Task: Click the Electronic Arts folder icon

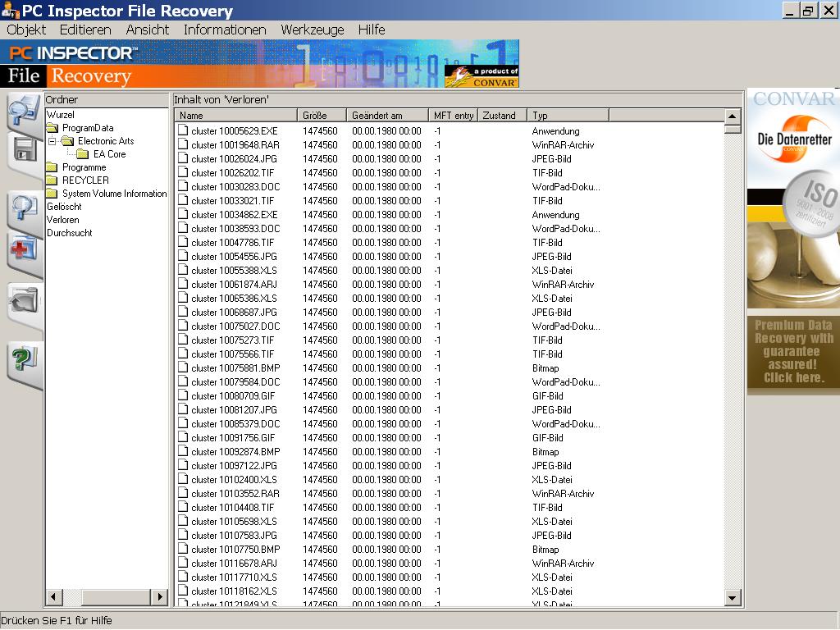Action: pos(67,141)
